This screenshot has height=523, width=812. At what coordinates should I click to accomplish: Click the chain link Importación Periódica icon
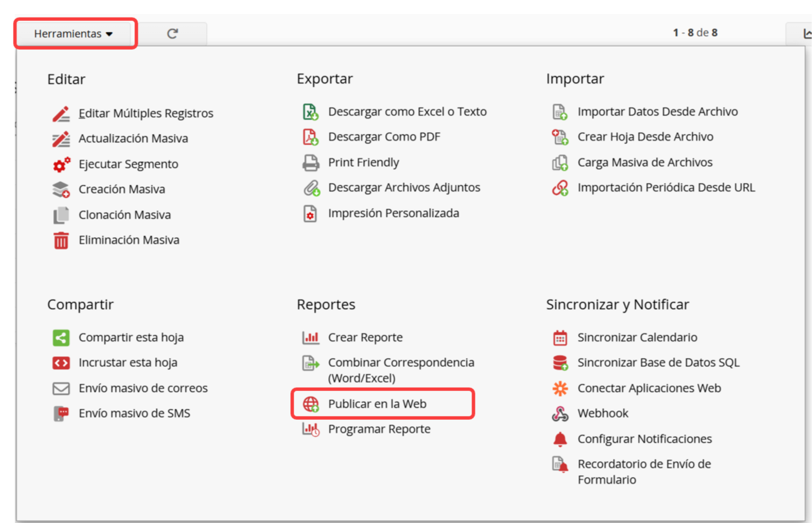(x=560, y=188)
